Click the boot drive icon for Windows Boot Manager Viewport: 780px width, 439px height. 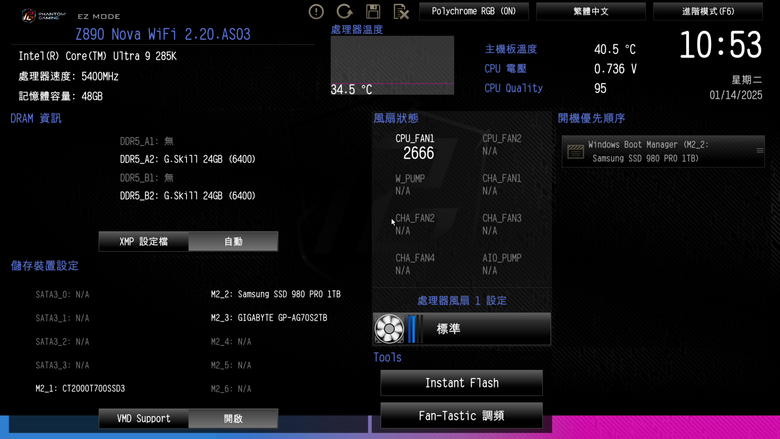point(576,151)
